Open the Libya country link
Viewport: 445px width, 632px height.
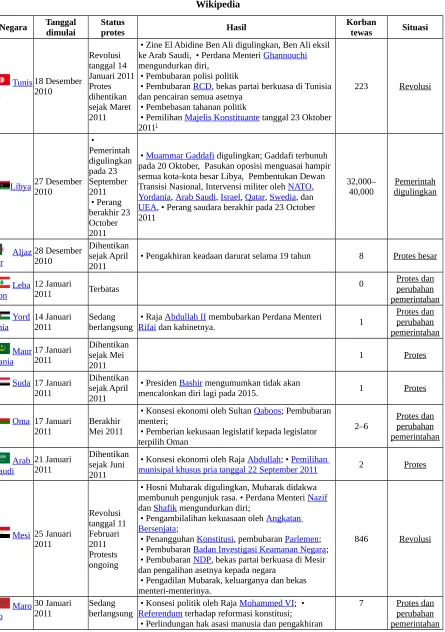pyautogui.click(x=21, y=187)
